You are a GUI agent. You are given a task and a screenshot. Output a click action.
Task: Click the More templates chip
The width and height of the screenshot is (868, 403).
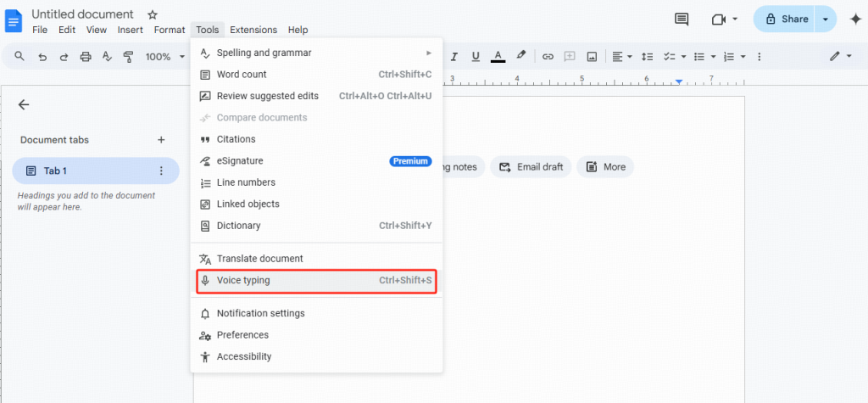605,167
